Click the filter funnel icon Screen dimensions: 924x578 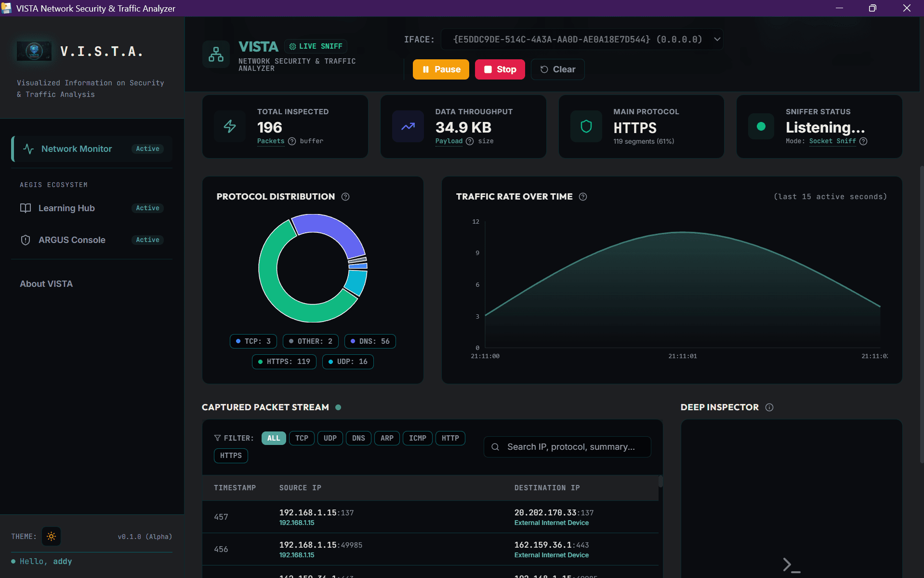(218, 438)
